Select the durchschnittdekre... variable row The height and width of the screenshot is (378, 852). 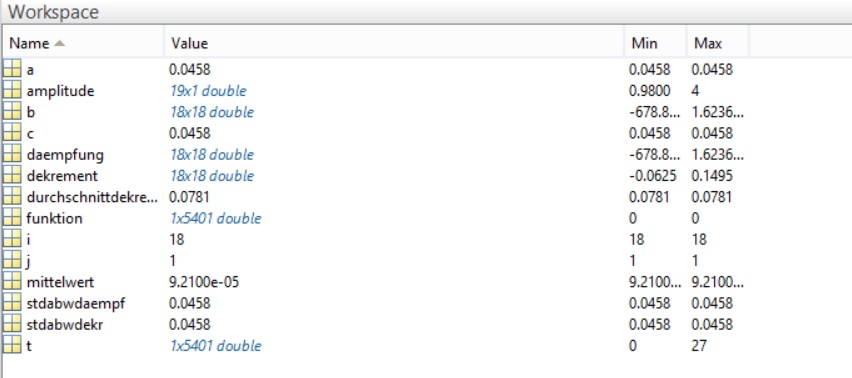click(x=426, y=197)
